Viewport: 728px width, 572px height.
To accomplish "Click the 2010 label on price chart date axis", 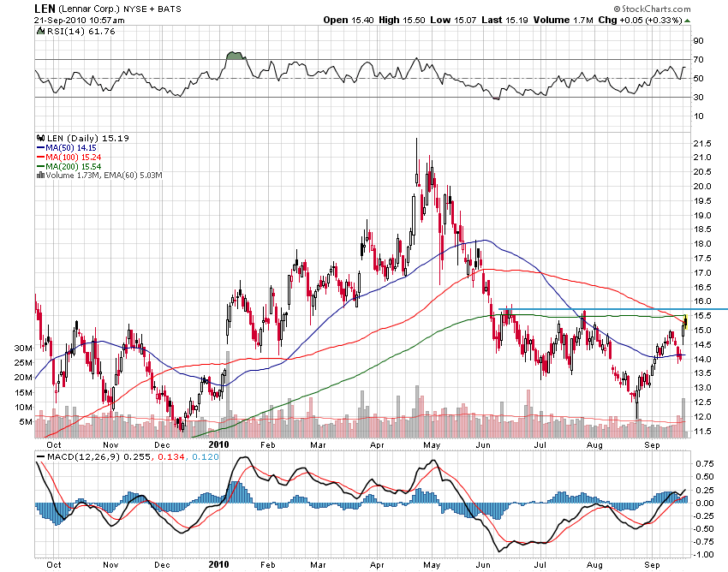I will click(218, 444).
